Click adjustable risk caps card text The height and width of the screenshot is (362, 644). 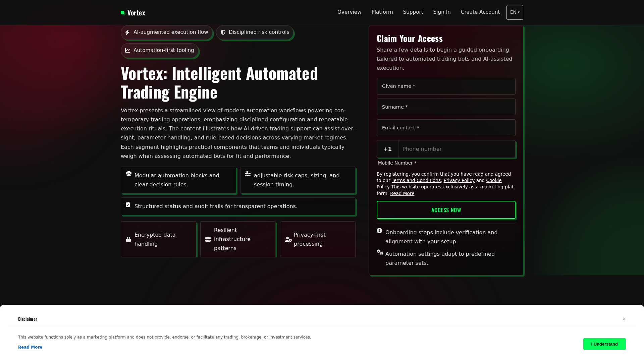297,180
